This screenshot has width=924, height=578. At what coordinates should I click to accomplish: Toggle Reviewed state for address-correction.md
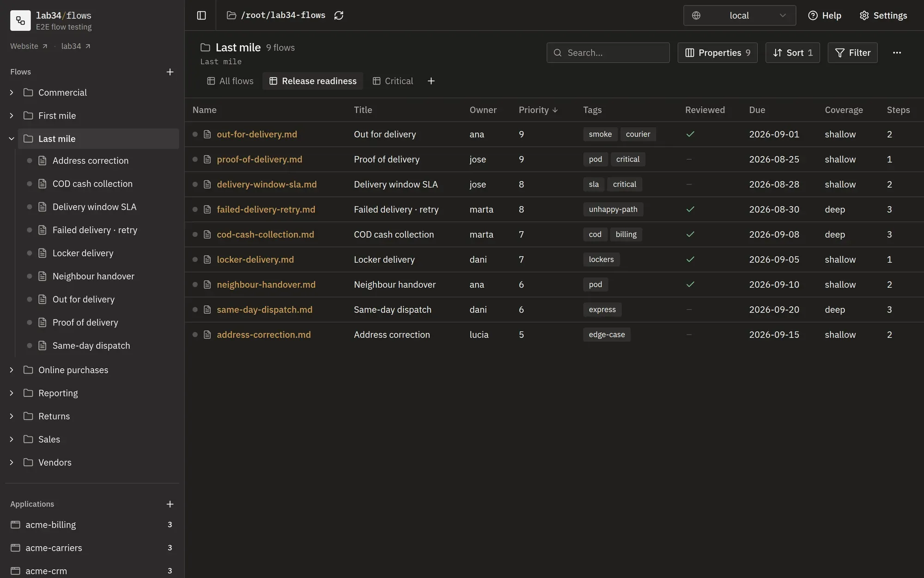click(x=689, y=334)
